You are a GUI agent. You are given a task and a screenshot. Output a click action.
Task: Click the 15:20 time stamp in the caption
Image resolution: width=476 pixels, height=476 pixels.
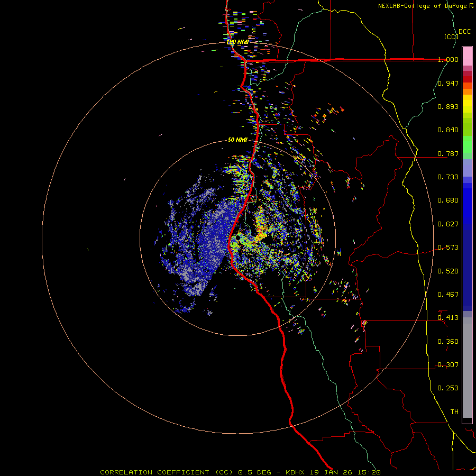pos(368,472)
